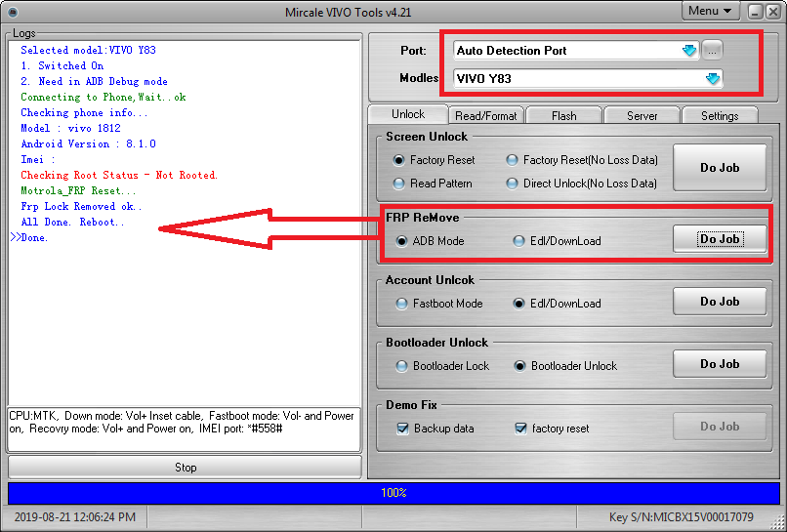Open the Modles dropdown arrow

pos(712,78)
